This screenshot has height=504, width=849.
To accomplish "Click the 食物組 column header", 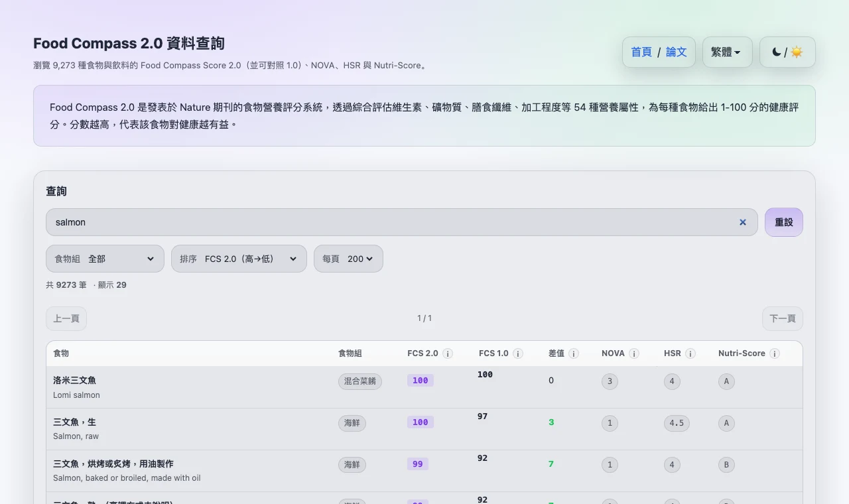I will click(350, 353).
